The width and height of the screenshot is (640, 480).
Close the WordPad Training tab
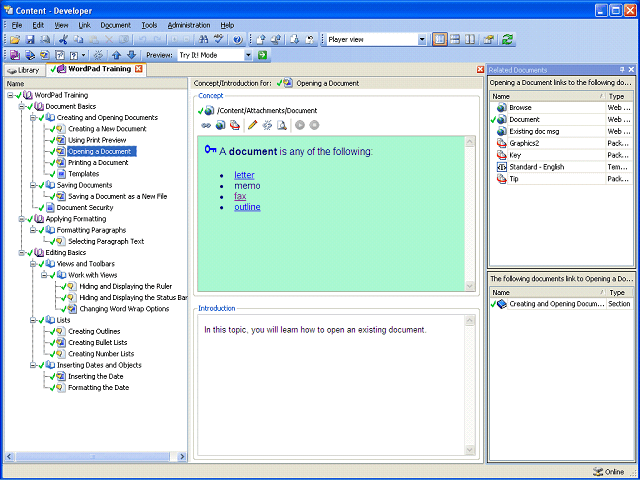(139, 69)
